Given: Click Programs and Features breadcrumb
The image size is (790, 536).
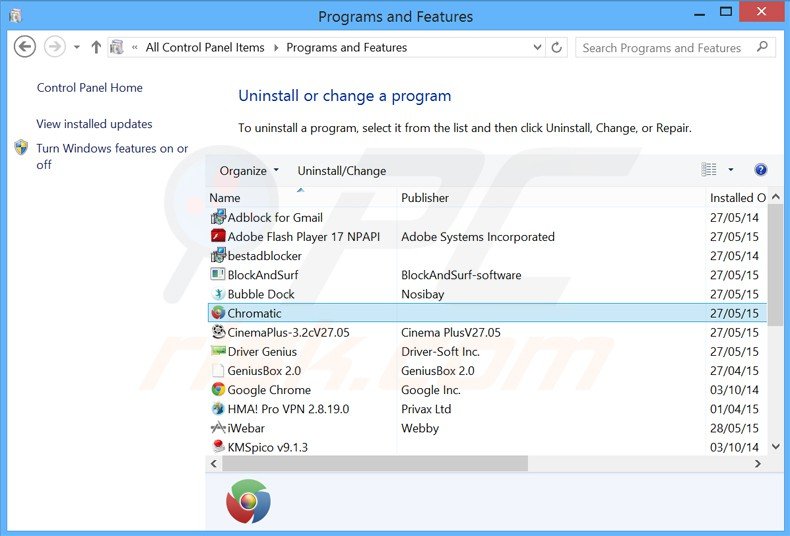Looking at the screenshot, I should (x=347, y=47).
